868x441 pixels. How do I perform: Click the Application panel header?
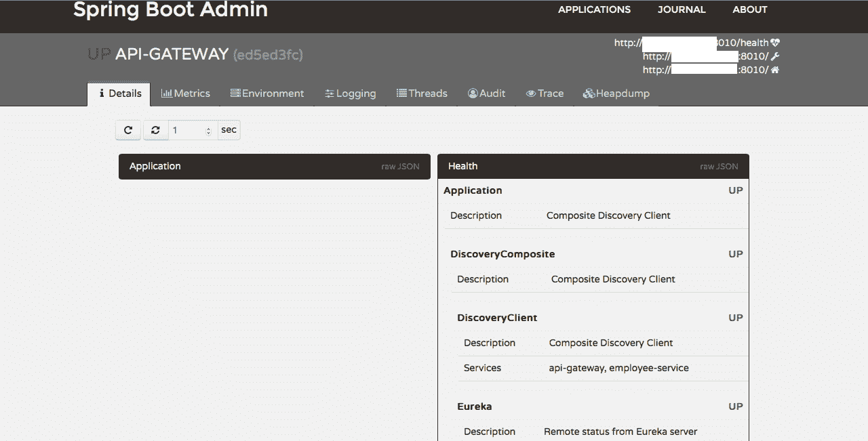(275, 167)
